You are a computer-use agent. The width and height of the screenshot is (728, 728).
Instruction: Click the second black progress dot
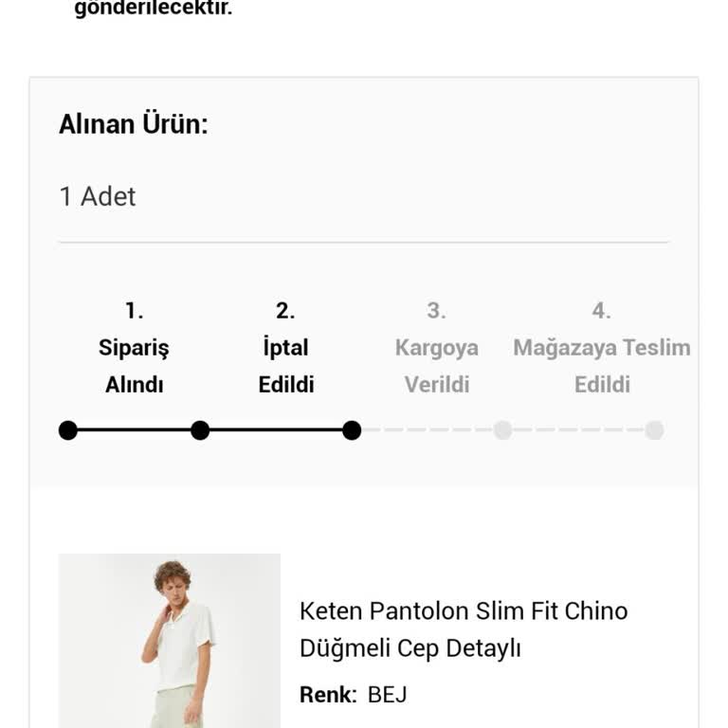point(200,430)
